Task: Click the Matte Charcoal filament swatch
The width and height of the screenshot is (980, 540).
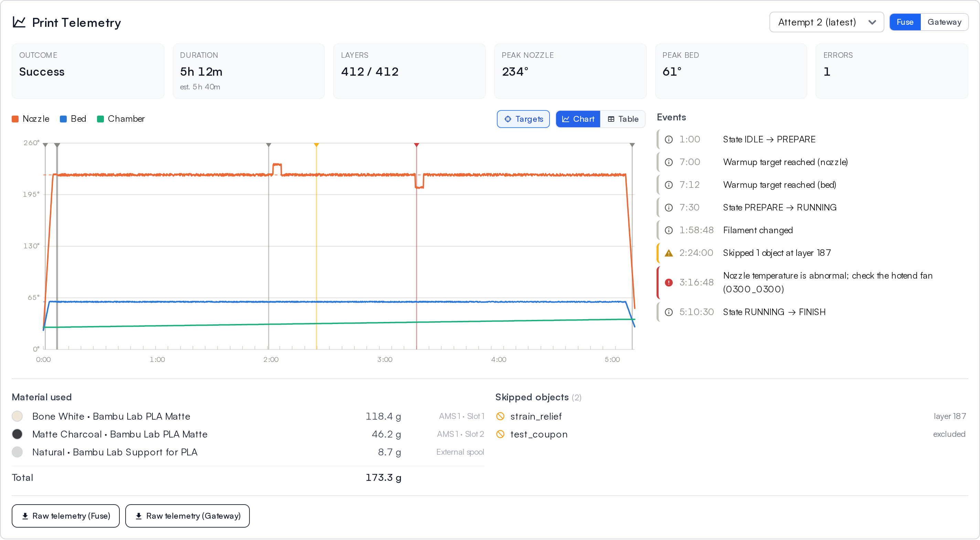Action: pos(17,434)
